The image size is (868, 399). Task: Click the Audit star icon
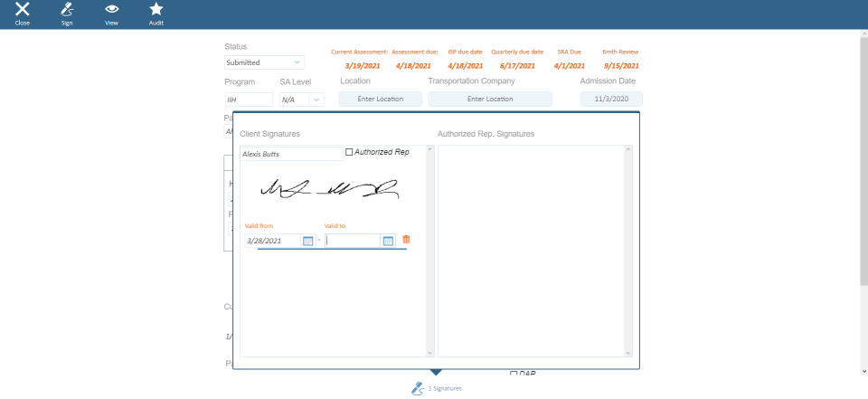pos(156,10)
